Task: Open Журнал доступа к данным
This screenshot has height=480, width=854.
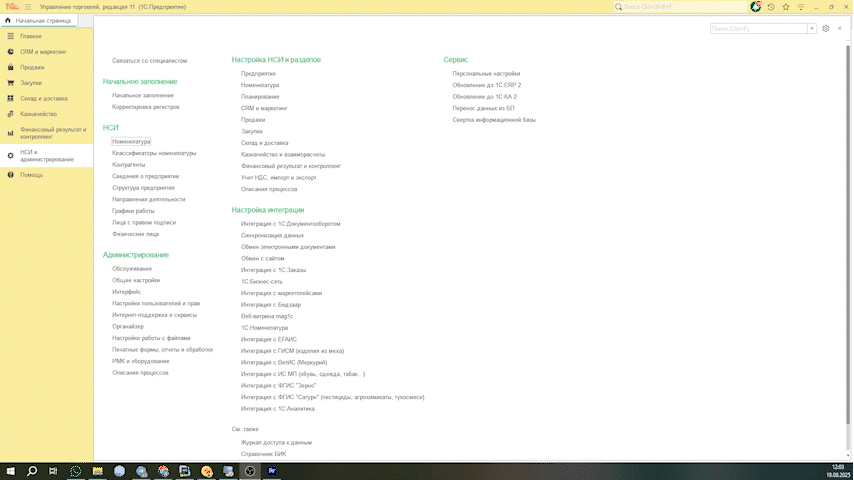Action: (x=276, y=442)
